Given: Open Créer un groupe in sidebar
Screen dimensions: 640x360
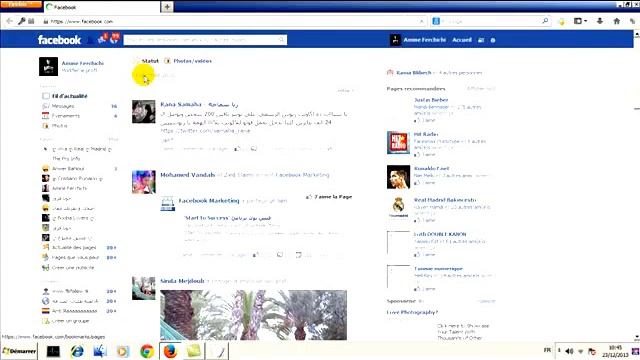Looking at the screenshot, I should [70, 321].
